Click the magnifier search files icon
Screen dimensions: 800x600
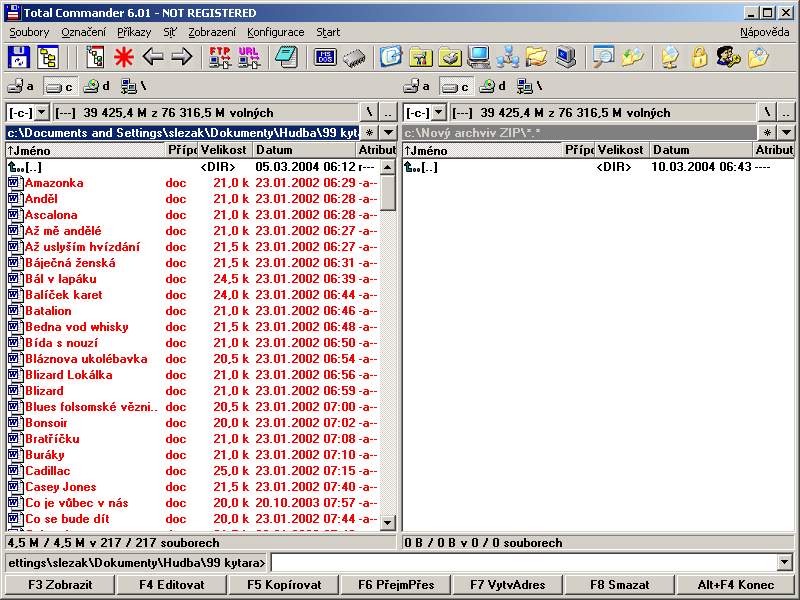click(x=603, y=57)
